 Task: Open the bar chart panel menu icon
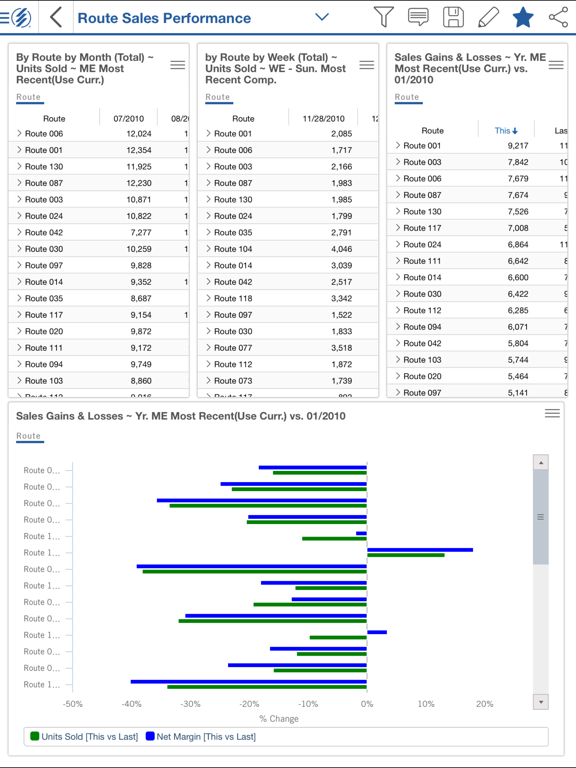coord(552,413)
